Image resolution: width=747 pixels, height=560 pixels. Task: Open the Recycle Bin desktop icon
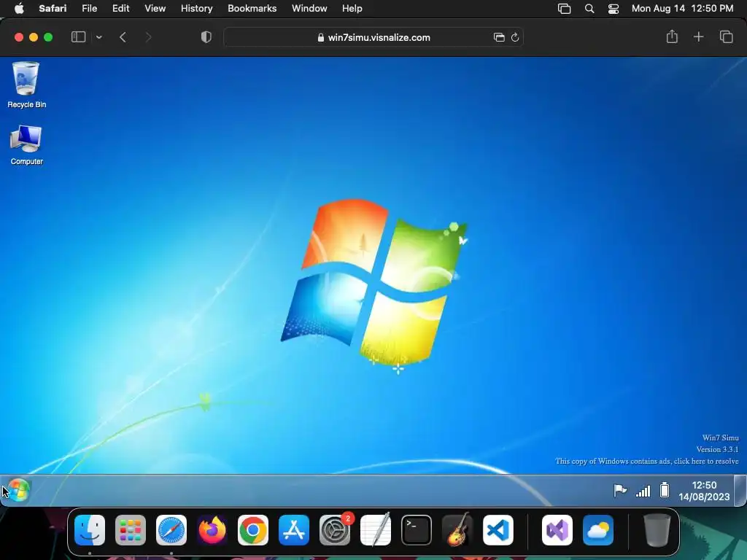[x=26, y=85]
